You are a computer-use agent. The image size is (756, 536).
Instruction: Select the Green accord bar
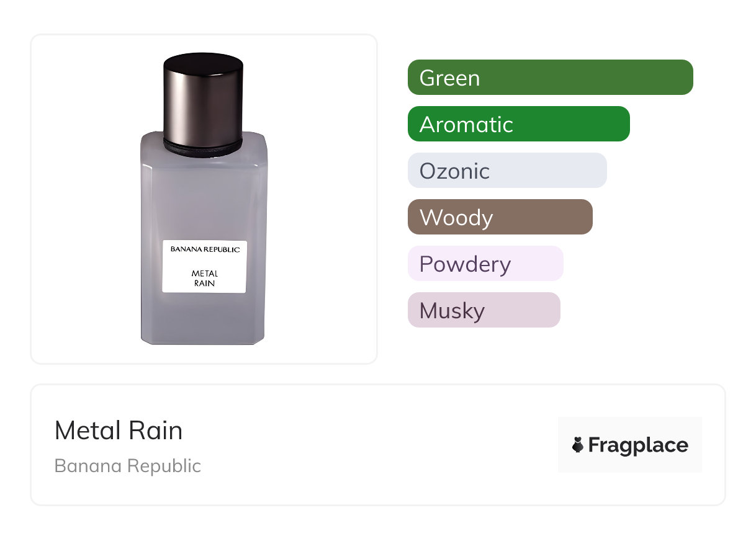550,78
